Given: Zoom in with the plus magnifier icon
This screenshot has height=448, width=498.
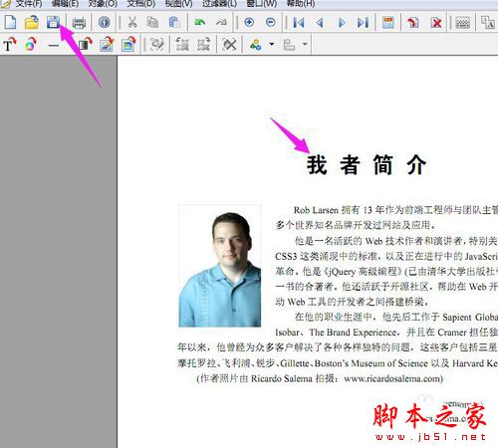Looking at the screenshot, I should point(249,22).
